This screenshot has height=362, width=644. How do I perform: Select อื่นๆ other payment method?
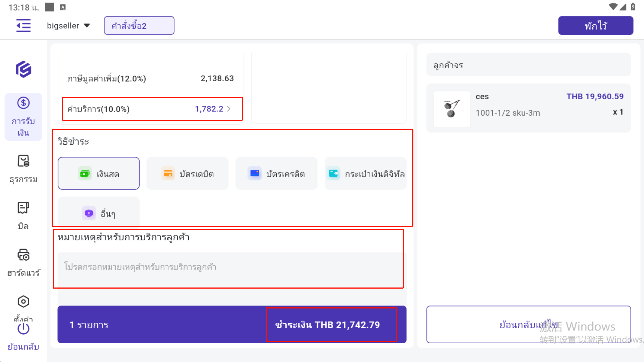click(99, 213)
